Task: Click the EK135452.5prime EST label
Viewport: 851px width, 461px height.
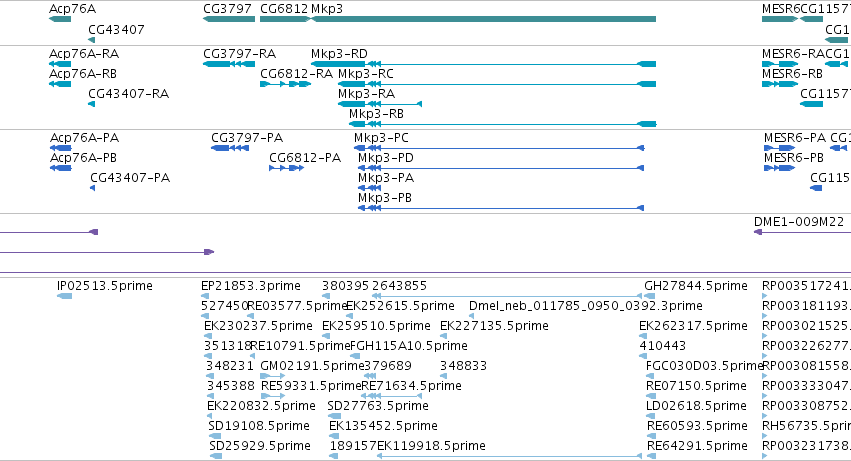Action: click(x=383, y=426)
